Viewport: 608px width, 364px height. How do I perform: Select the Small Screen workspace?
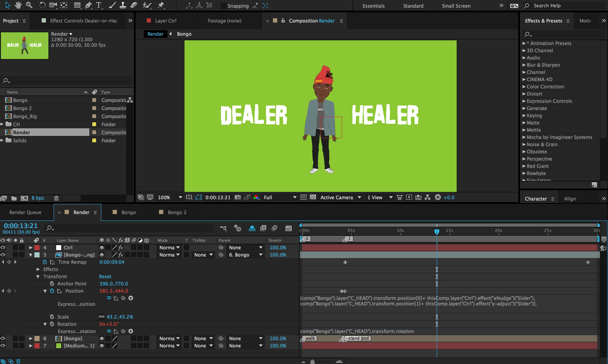(456, 6)
